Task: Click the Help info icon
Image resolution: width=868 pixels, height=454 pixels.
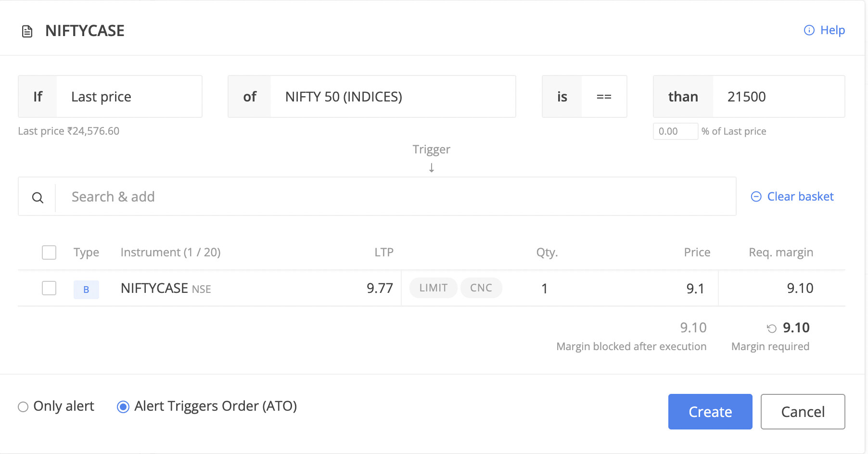Action: click(x=809, y=30)
